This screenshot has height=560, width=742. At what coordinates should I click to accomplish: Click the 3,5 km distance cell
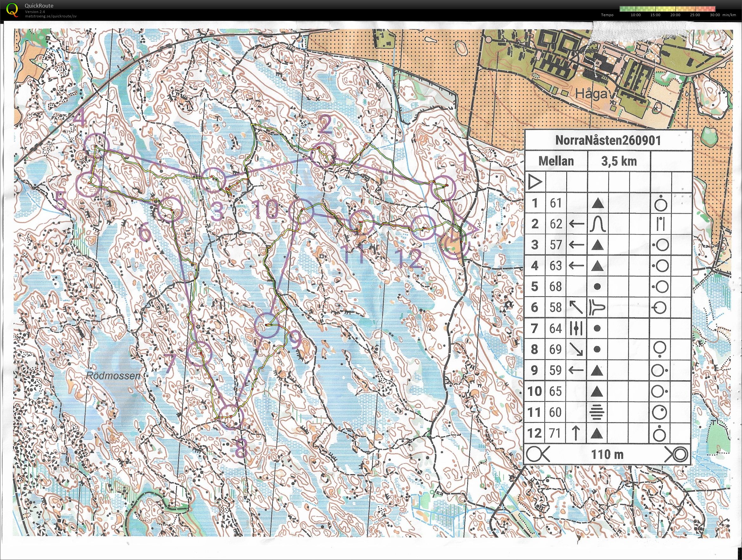pyautogui.click(x=619, y=161)
